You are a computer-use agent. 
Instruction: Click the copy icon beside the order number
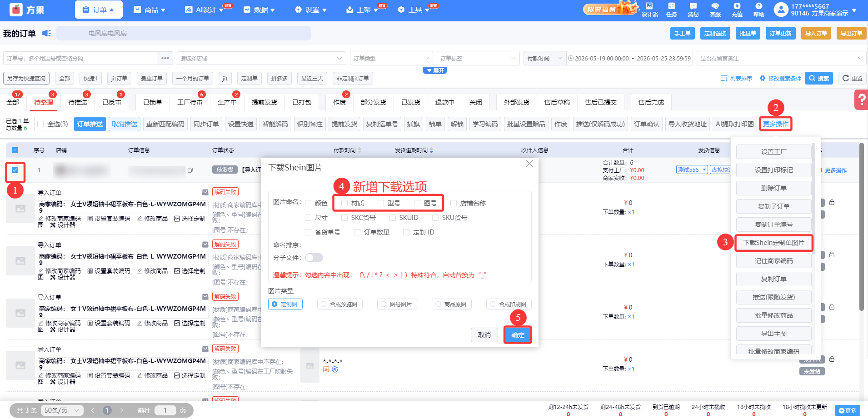point(190,170)
